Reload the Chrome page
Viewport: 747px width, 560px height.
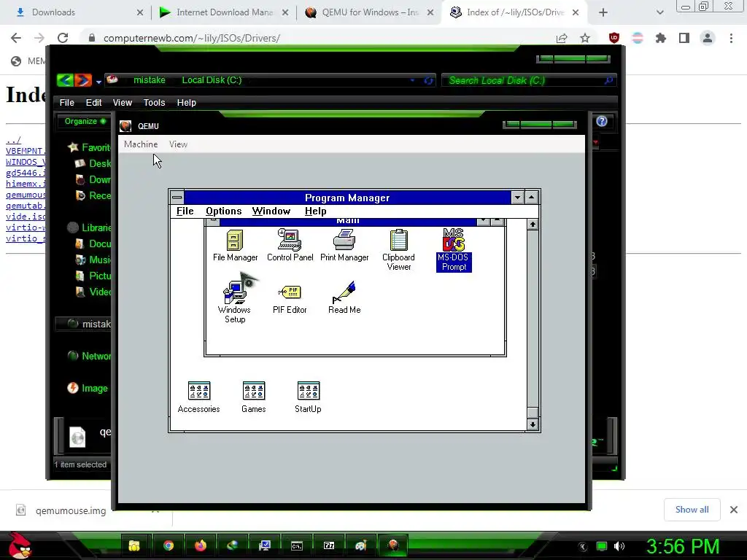[63, 38]
